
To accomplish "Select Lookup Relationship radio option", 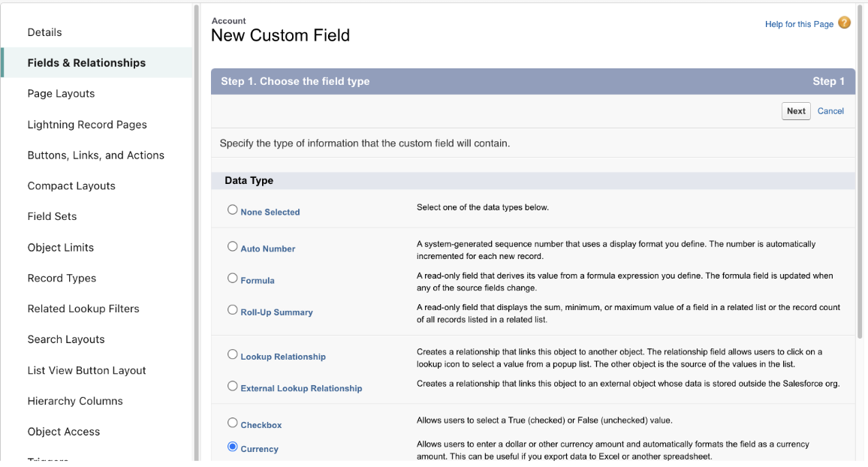I will [x=233, y=354].
